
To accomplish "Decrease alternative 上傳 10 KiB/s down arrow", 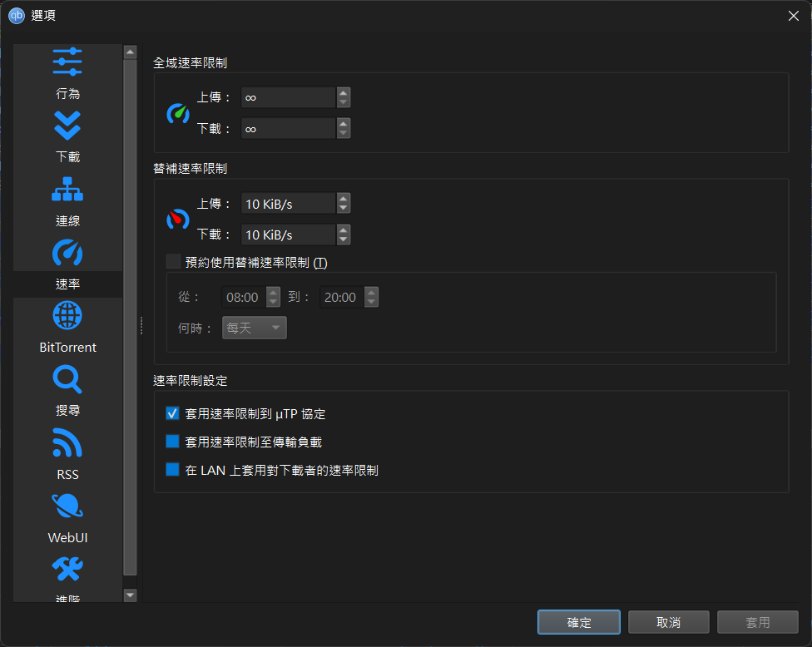I will [344, 209].
